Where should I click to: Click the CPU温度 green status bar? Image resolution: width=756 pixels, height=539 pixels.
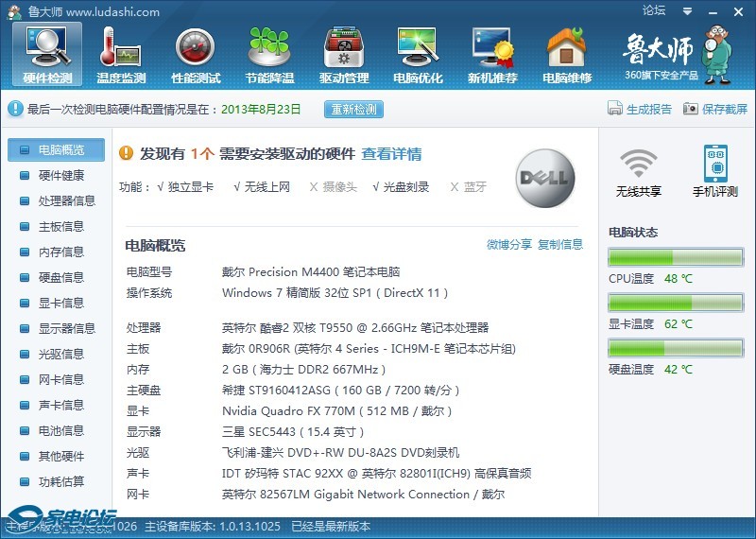[x=675, y=257]
